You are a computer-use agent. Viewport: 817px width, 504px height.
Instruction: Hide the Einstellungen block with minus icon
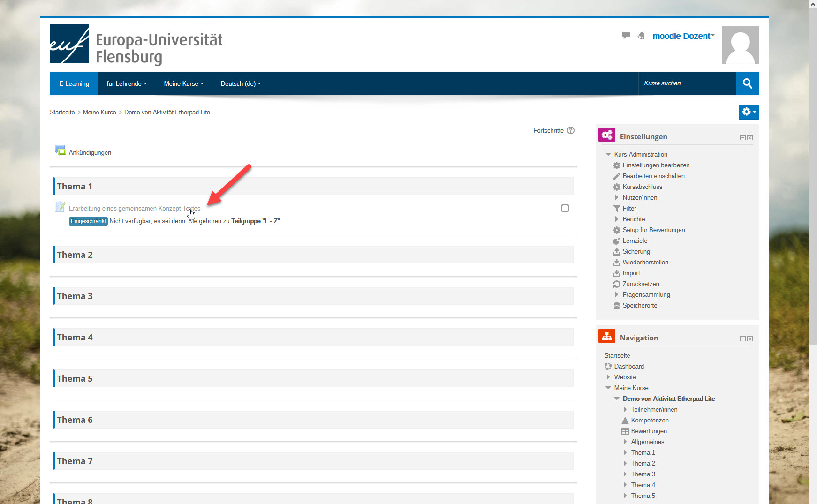point(742,137)
